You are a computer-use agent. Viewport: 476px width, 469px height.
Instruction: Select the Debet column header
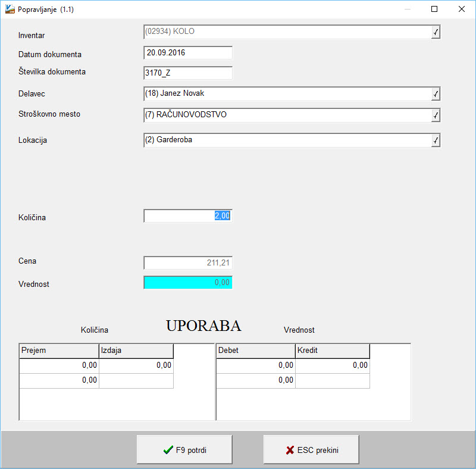(x=255, y=351)
